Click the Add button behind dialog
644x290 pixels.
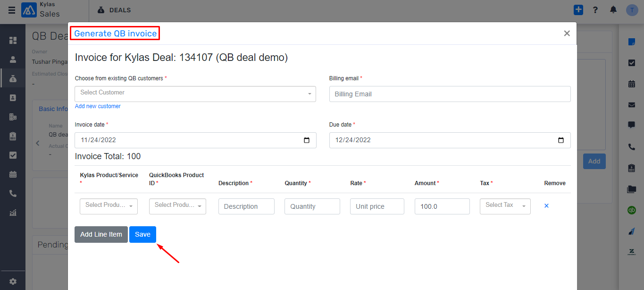(x=594, y=161)
